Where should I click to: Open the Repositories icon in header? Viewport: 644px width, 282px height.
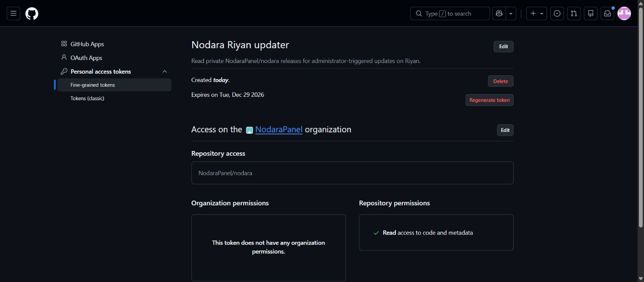(x=591, y=14)
